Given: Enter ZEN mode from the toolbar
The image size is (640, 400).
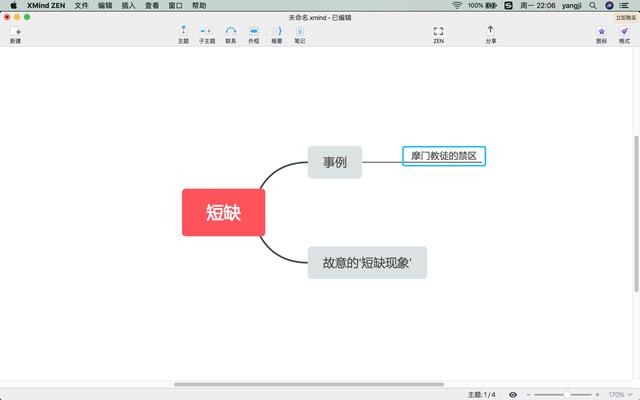Looking at the screenshot, I should [438, 35].
